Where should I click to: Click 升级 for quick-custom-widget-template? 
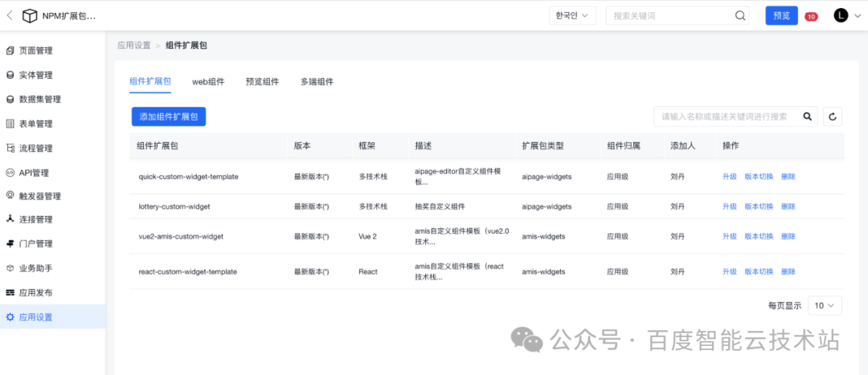[x=730, y=177]
